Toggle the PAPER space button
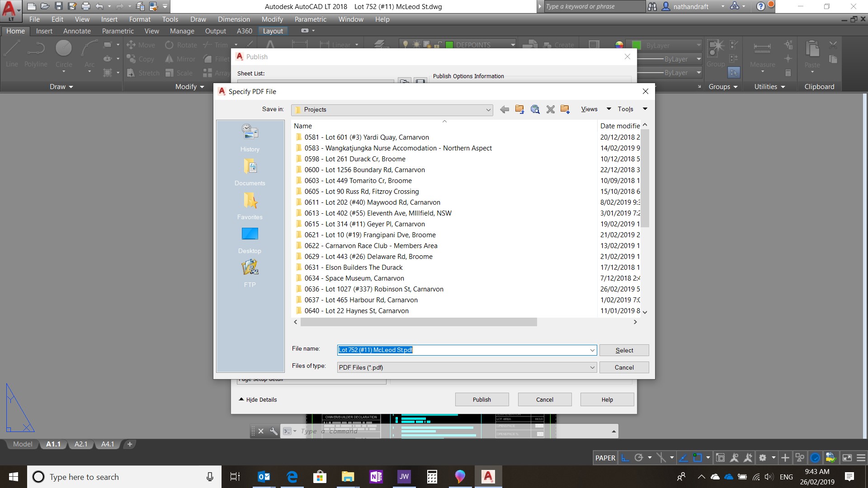Screen dimensions: 868x488 point(605,458)
